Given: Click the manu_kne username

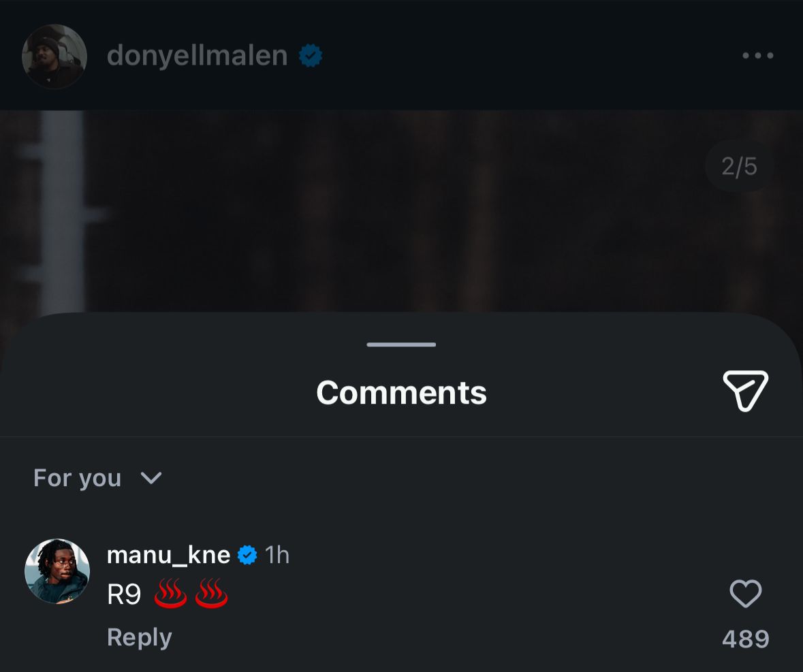Looking at the screenshot, I should [168, 556].
